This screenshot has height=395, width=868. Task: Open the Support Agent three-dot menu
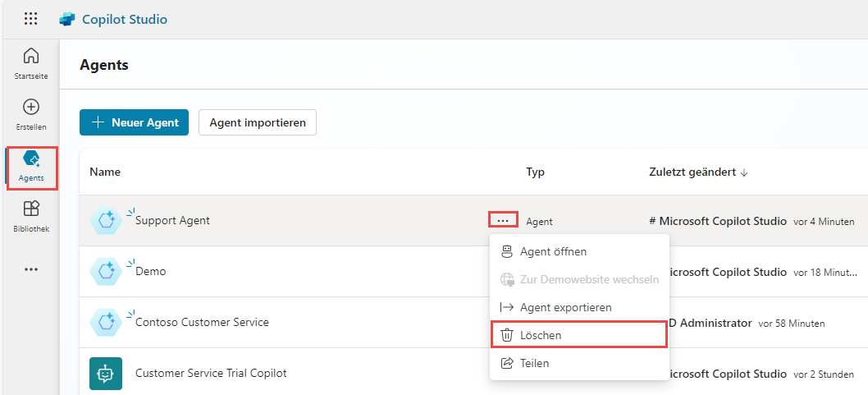pyautogui.click(x=503, y=221)
